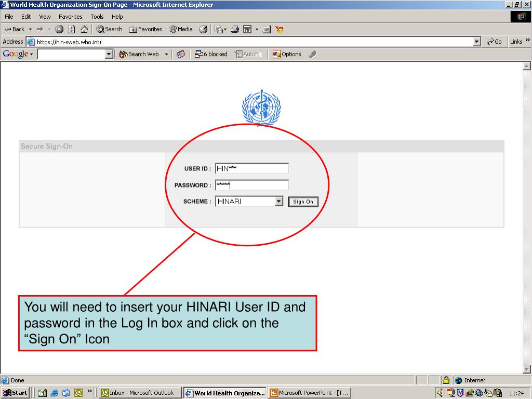532x399 pixels.
Task: Click the Sign On button
Action: (303, 202)
